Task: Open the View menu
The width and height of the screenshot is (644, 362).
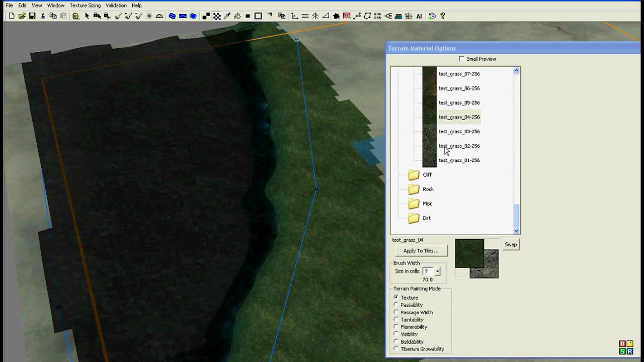Action: 37,6
